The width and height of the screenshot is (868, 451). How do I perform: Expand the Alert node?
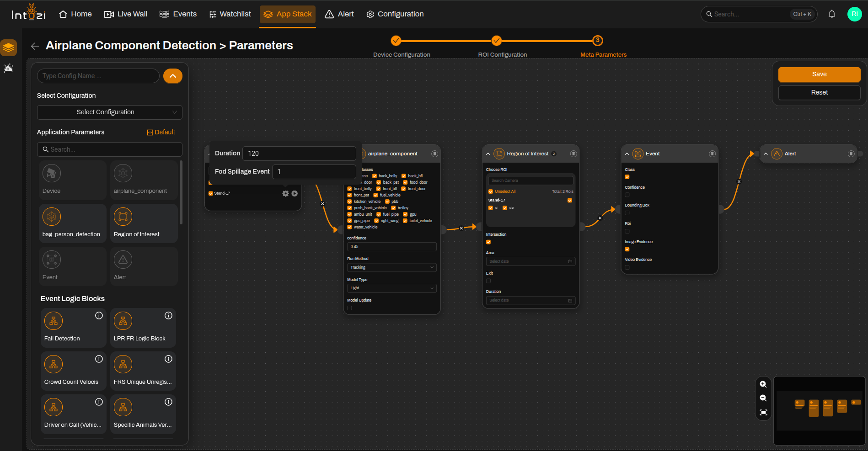766,154
